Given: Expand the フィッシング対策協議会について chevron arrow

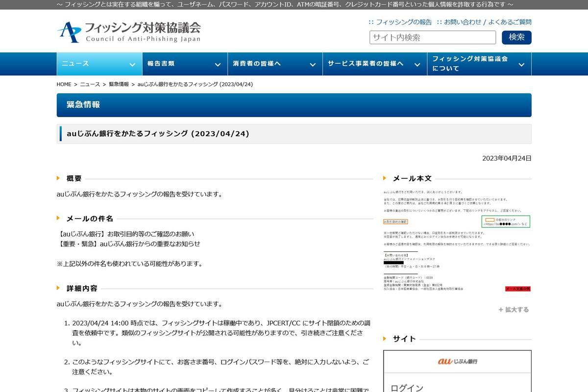Looking at the screenshot, I should pyautogui.click(x=521, y=64).
